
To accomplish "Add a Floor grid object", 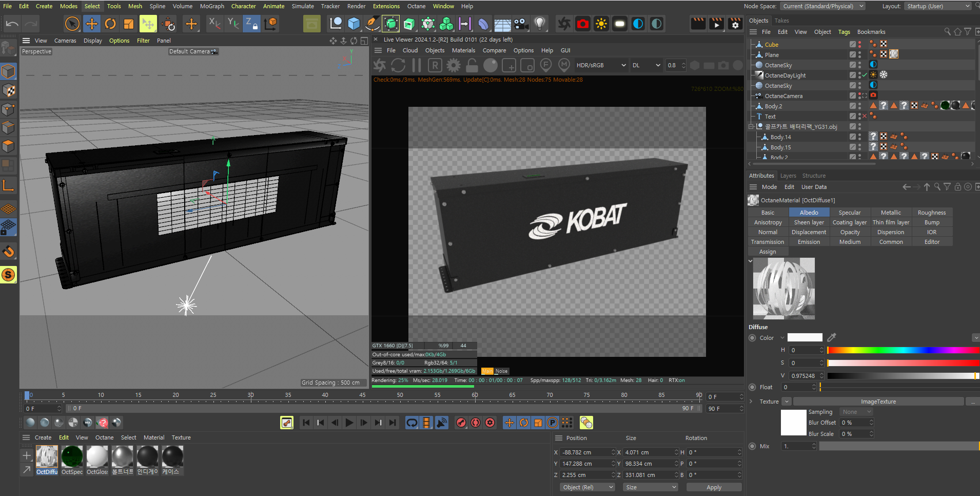I will pos(502,24).
